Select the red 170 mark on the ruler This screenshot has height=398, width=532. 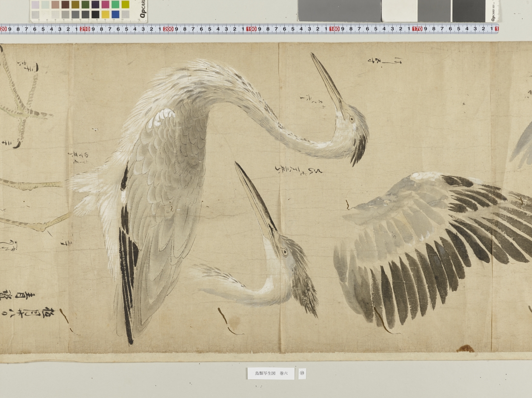pos(417,29)
